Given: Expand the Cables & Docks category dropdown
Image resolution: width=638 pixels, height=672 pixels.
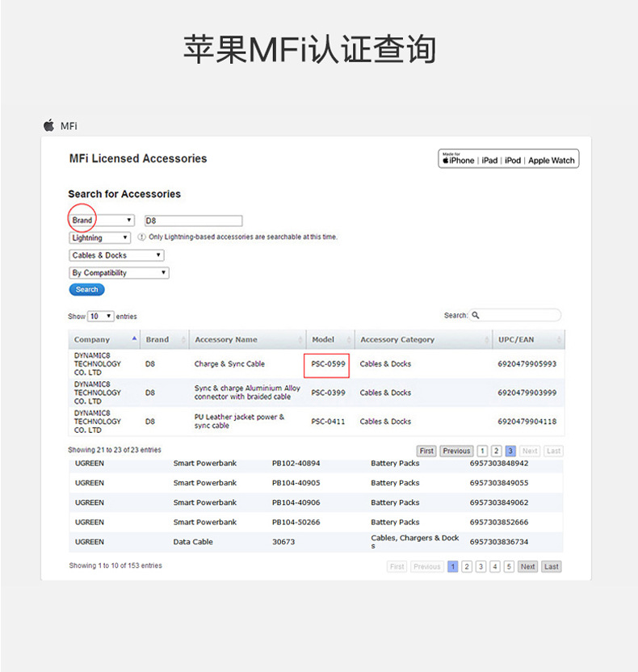Looking at the screenshot, I should coord(116,255).
